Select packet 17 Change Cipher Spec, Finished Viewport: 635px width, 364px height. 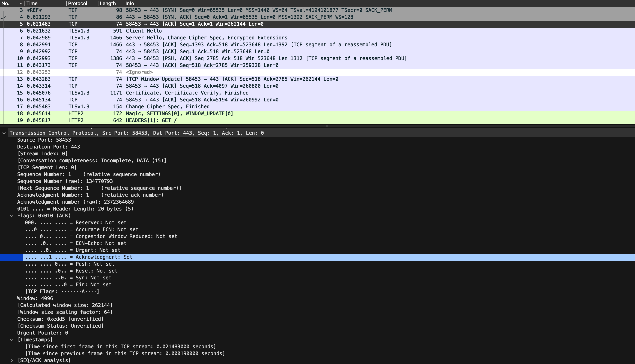coord(317,107)
